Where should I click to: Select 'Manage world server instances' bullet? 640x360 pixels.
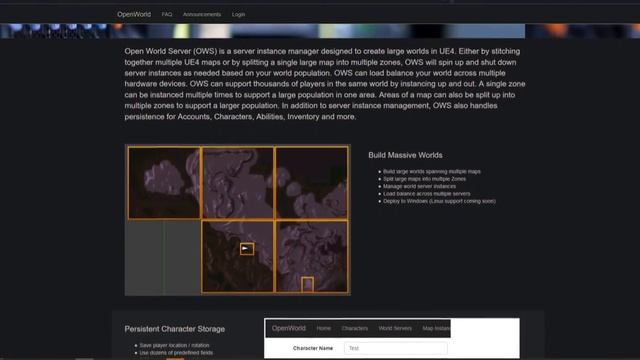click(x=419, y=186)
